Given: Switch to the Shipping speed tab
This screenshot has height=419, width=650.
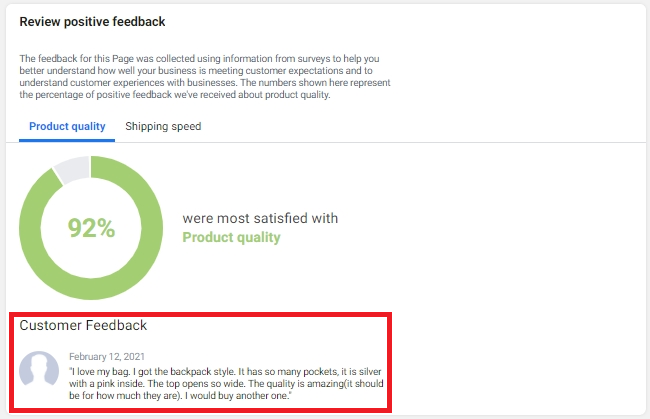Looking at the screenshot, I should click(x=163, y=126).
